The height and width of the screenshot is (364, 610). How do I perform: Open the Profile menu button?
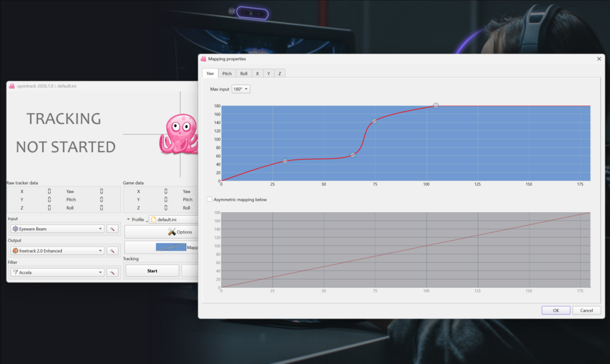[x=136, y=220]
